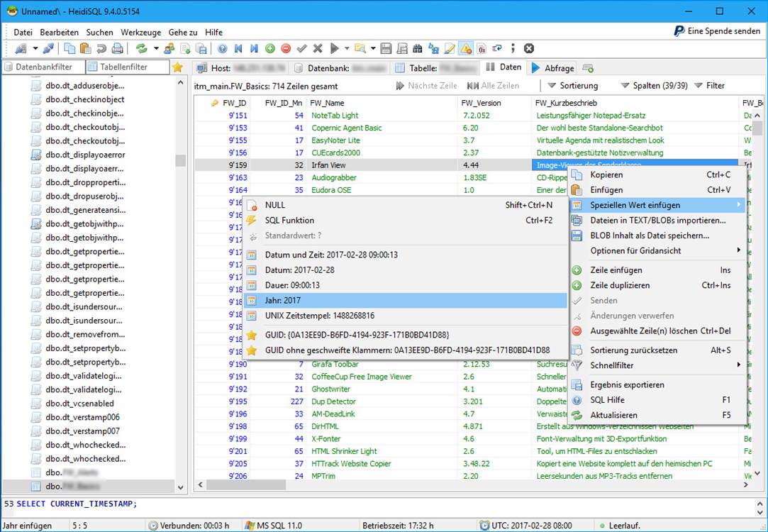Click the run query play icon
This screenshot has width=768, height=532.
click(x=335, y=48)
